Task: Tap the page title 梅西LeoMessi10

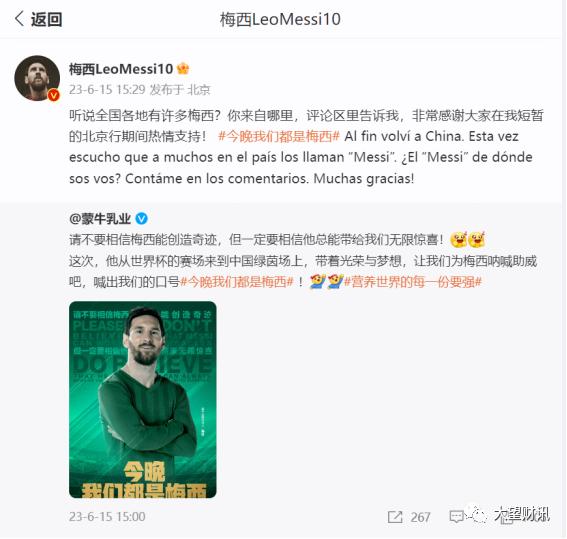Action: tap(280, 19)
